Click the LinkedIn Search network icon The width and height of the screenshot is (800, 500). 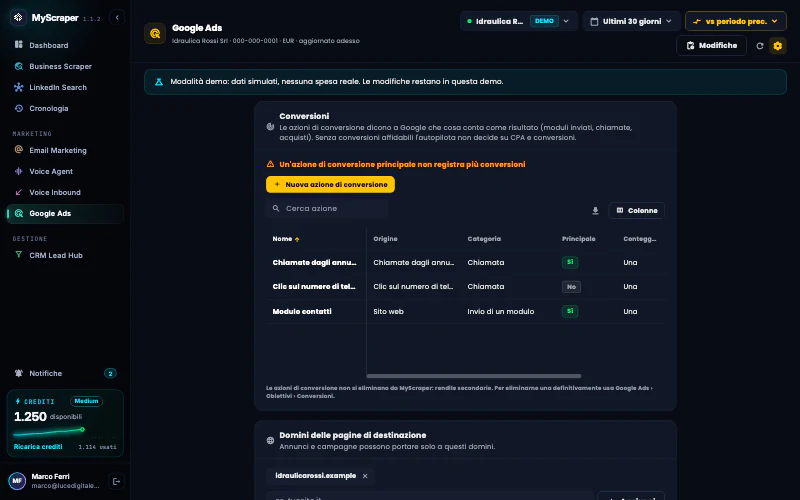[19, 87]
